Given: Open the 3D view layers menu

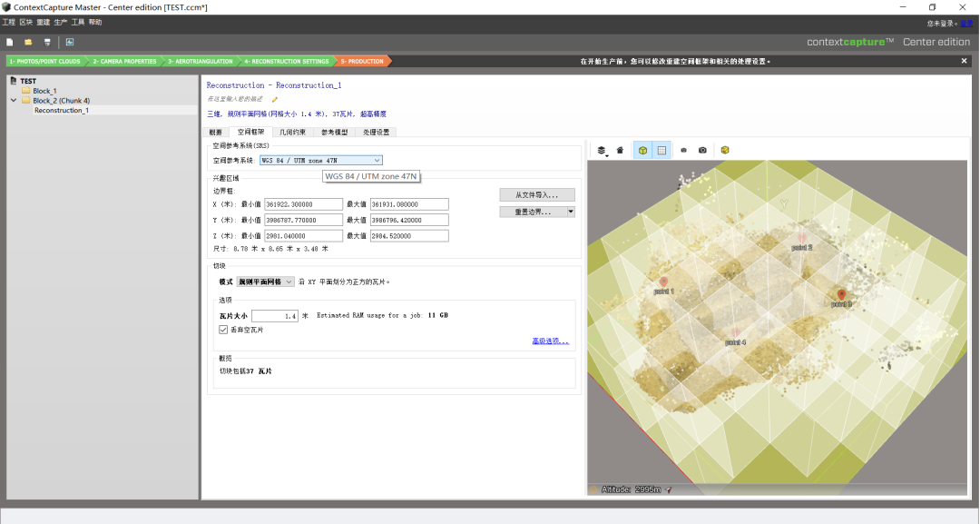Looking at the screenshot, I should (602, 150).
